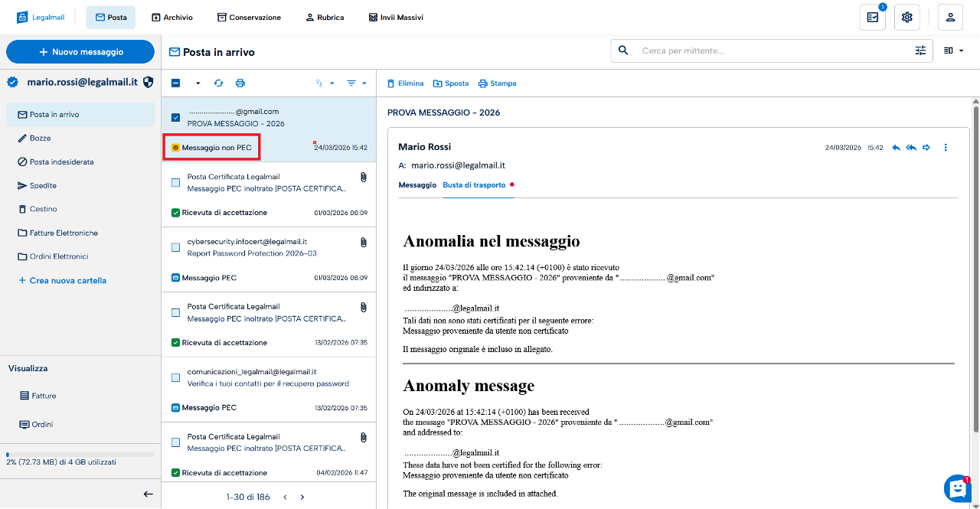980x509 pixels.
Task: Open the Archivio top menu
Action: [172, 17]
